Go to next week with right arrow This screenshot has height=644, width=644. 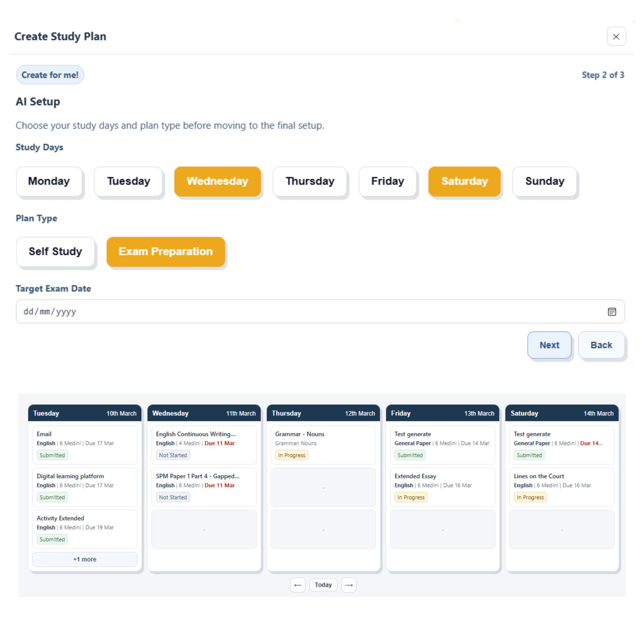(349, 585)
